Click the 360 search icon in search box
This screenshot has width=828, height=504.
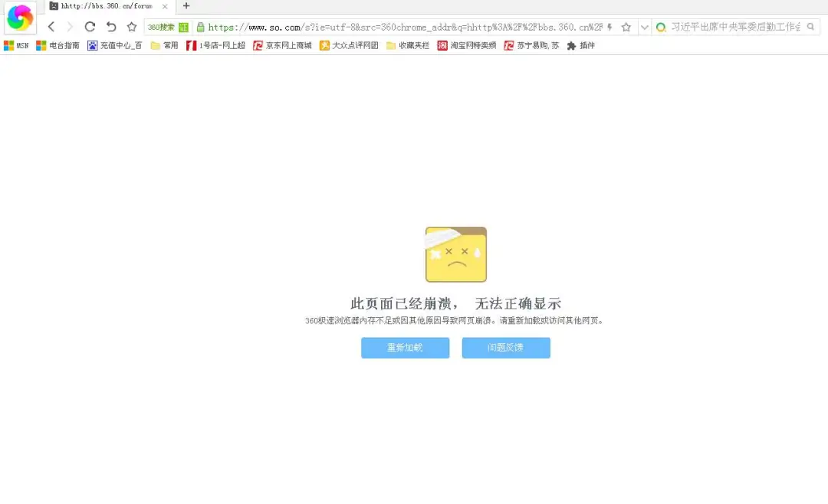click(661, 26)
